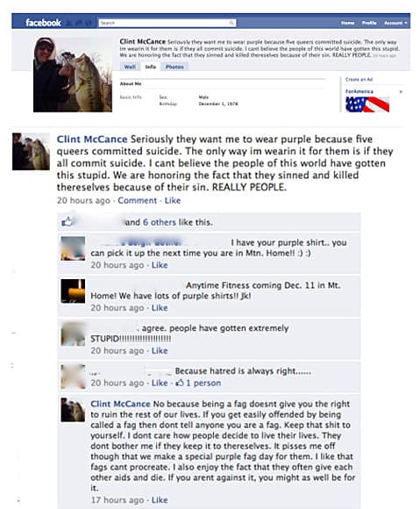Click the small avatar beside main post
This screenshot has width=420, height=509.
coord(31,152)
